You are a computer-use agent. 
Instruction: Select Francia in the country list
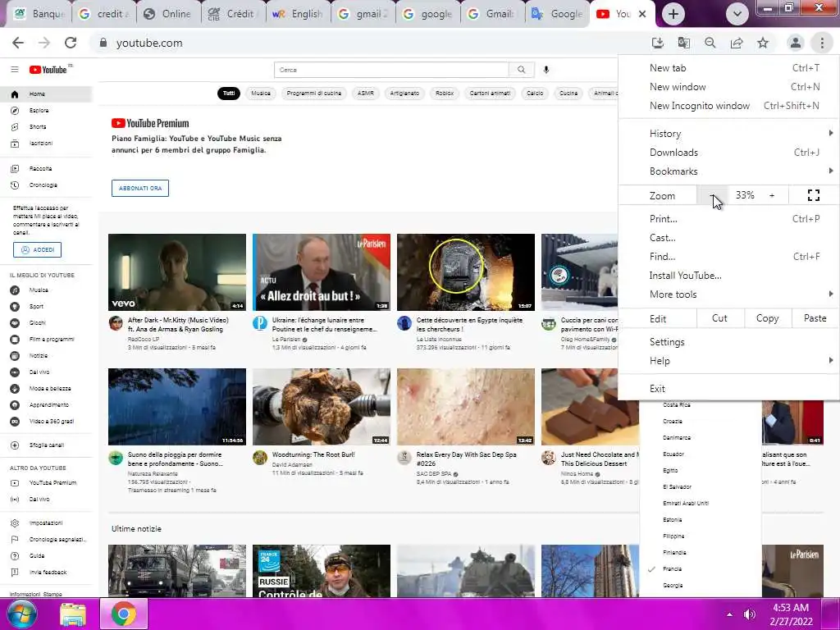[701, 569]
